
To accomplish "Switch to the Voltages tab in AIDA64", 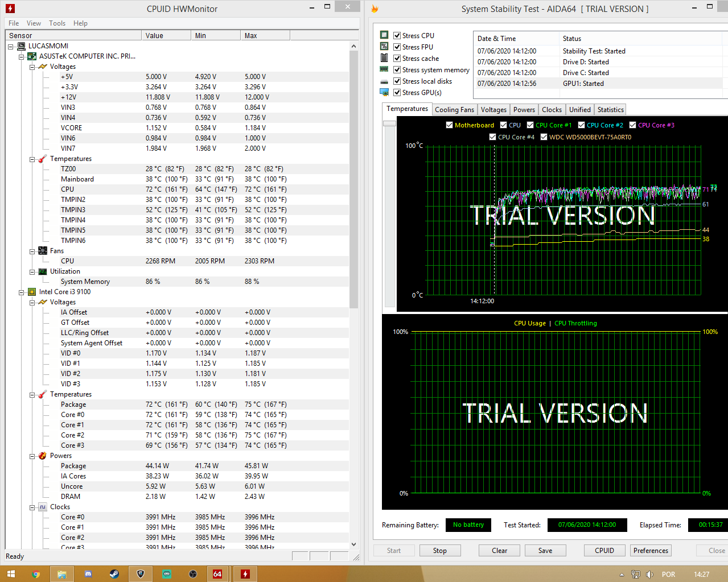I will (x=493, y=110).
